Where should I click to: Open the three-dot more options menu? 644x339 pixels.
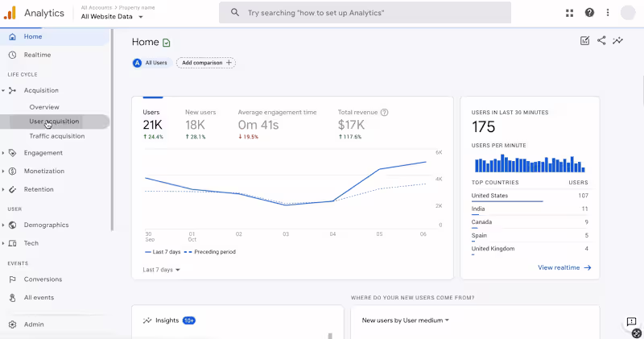pos(608,13)
